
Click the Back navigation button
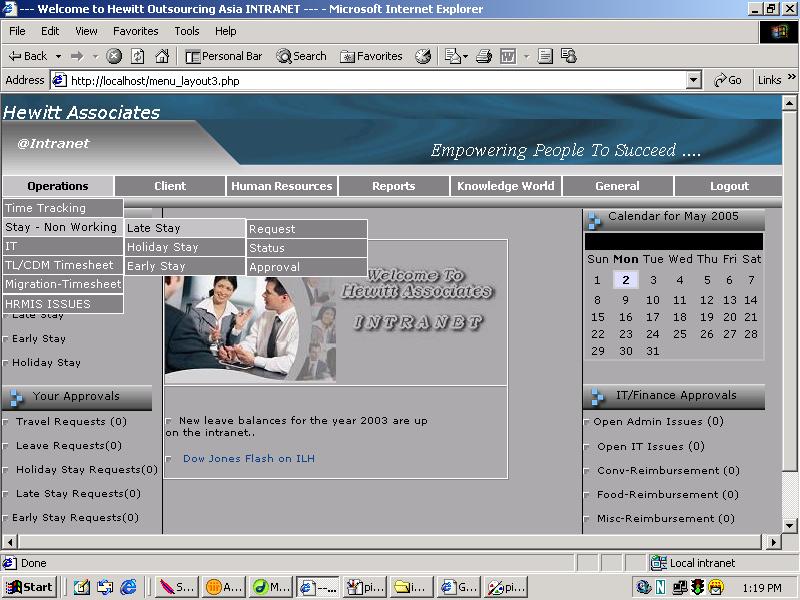(28, 56)
